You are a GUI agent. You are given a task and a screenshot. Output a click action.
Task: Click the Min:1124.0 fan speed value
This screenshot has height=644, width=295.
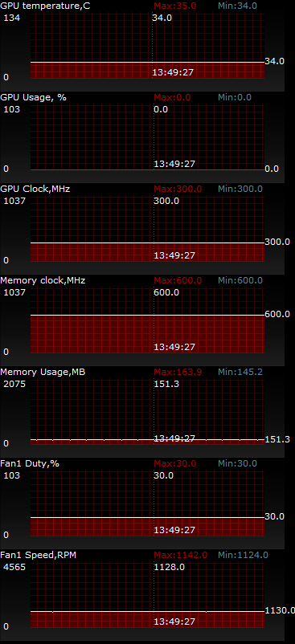243,556
